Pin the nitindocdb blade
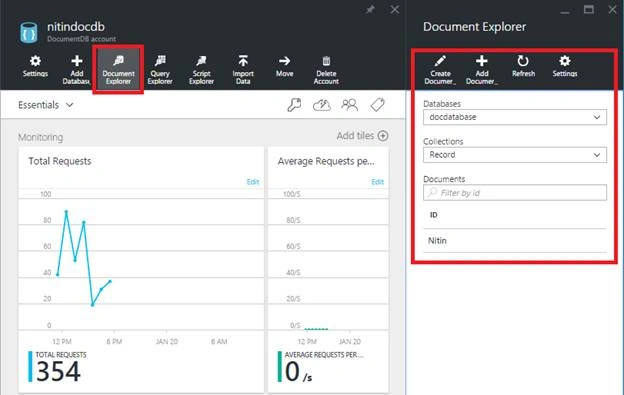 [370, 10]
